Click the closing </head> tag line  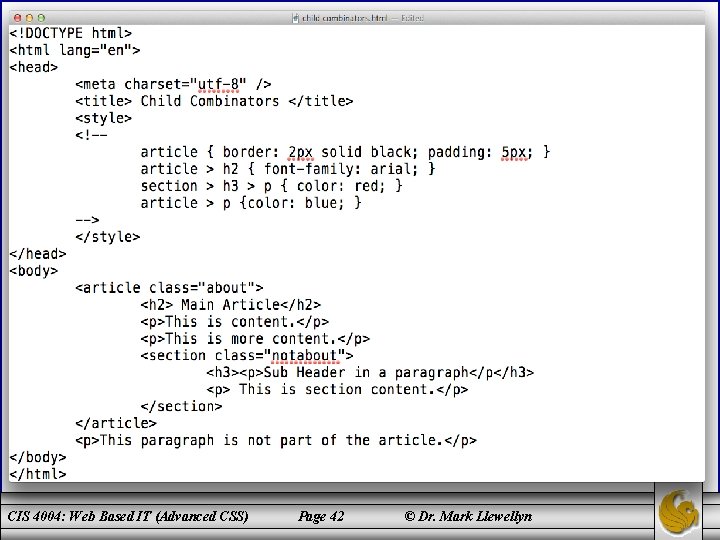pos(38,254)
